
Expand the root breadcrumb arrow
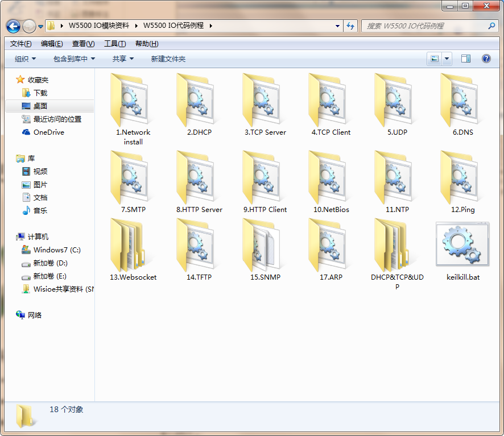[x=61, y=26]
